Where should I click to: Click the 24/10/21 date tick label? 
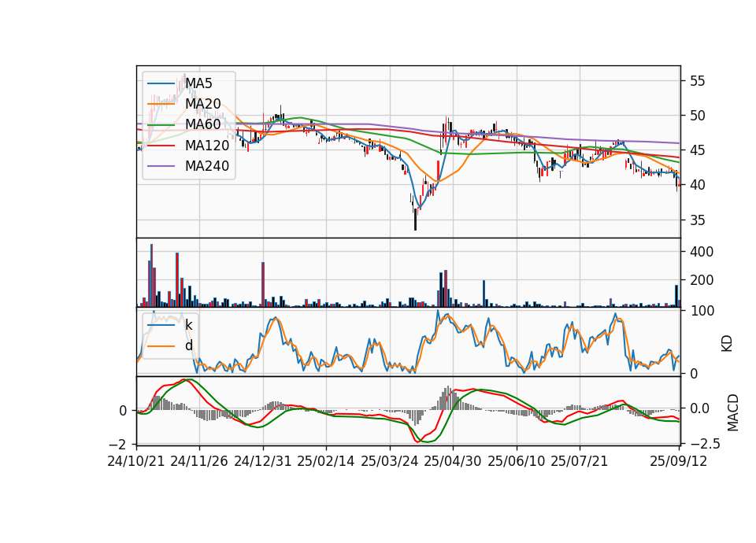coord(136,461)
